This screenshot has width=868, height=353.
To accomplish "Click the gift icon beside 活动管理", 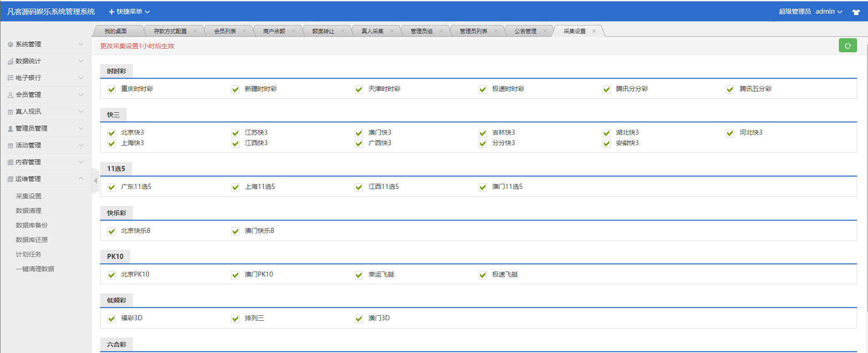I will coord(10,146).
